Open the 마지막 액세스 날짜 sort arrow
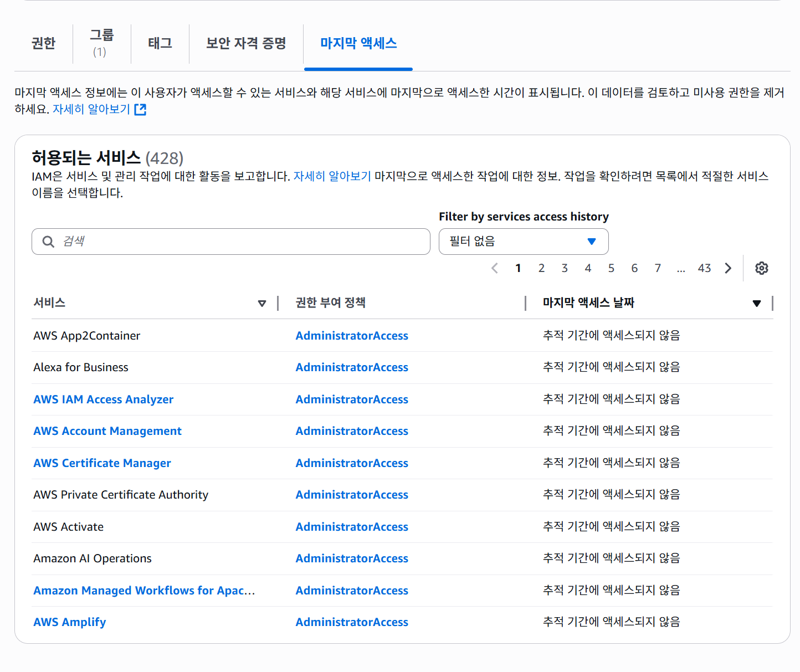800x672 pixels. click(757, 304)
